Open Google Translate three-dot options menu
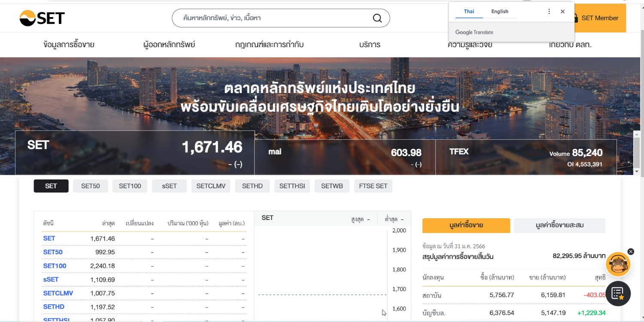This screenshot has width=644, height=322. click(x=549, y=12)
